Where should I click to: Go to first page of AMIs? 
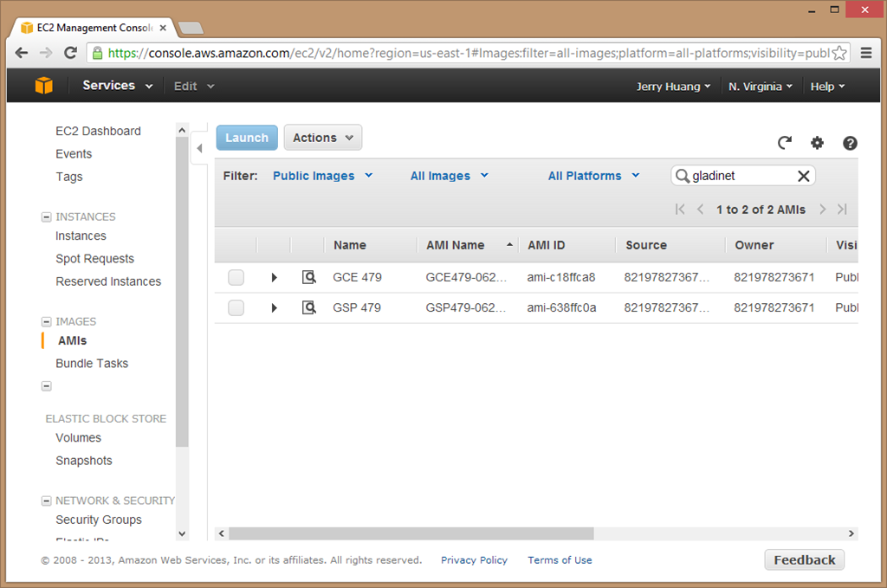click(680, 210)
